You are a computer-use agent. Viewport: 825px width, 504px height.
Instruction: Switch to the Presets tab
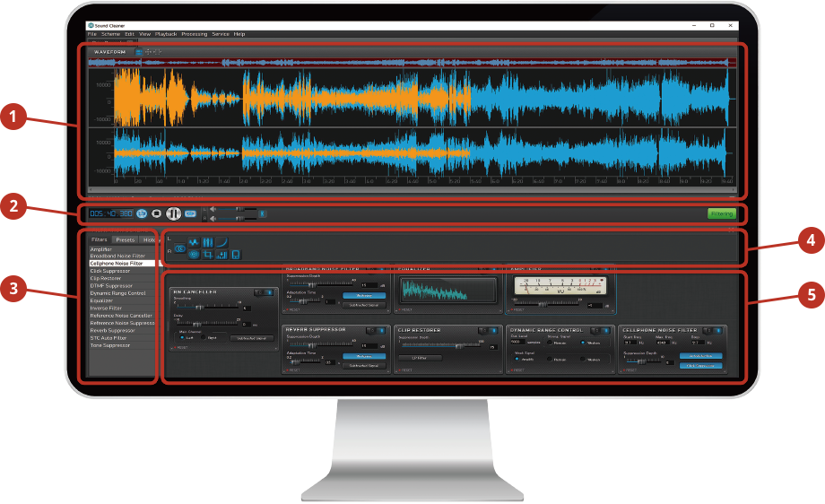[x=126, y=240]
